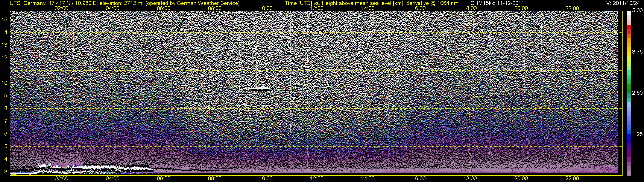Click the 02:00 label on bottom time axis
Image resolution: width=644 pixels, height=182 pixels.
click(61, 179)
